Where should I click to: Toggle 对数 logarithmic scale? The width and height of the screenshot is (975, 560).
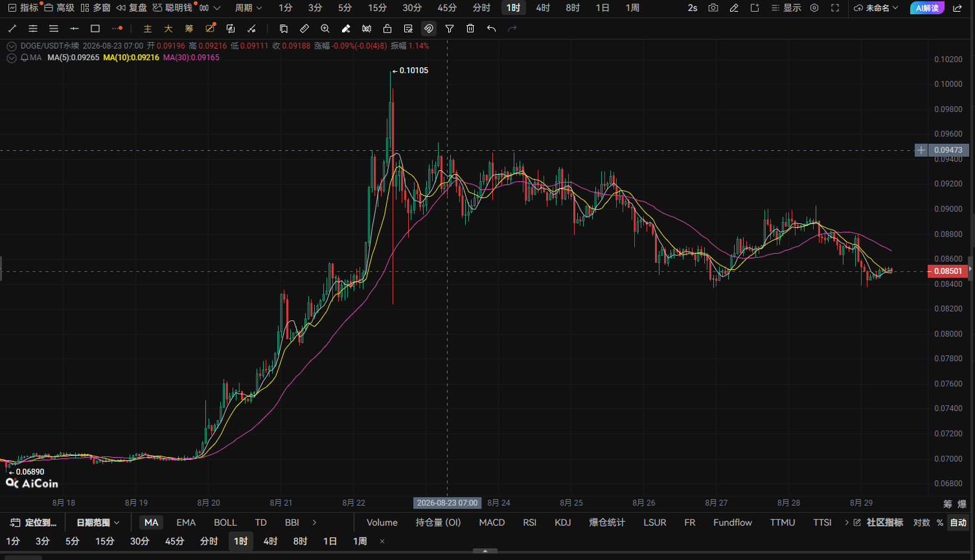point(921,522)
